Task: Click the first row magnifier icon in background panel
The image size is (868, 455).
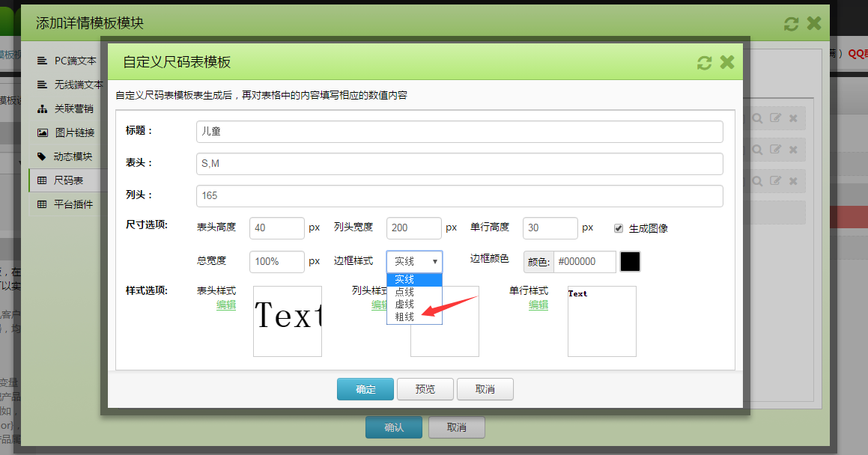Action: pyautogui.click(x=757, y=118)
